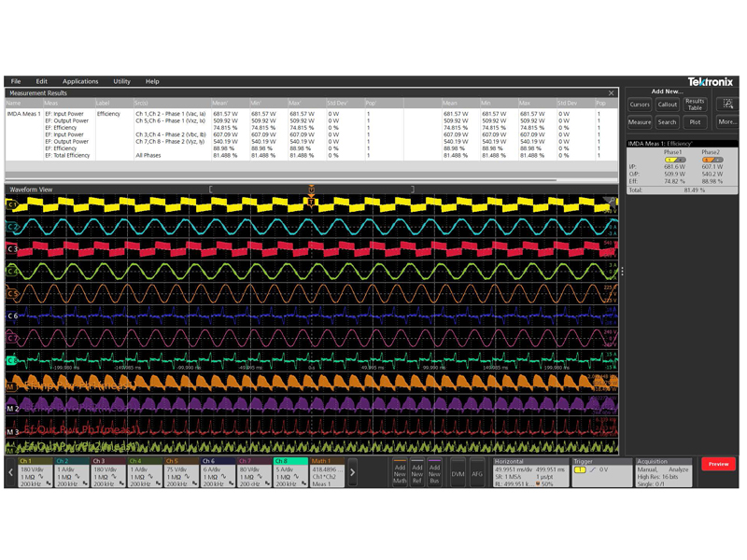Click the C8 channel handle on waveform
The image size is (747, 560).
(x=12, y=360)
